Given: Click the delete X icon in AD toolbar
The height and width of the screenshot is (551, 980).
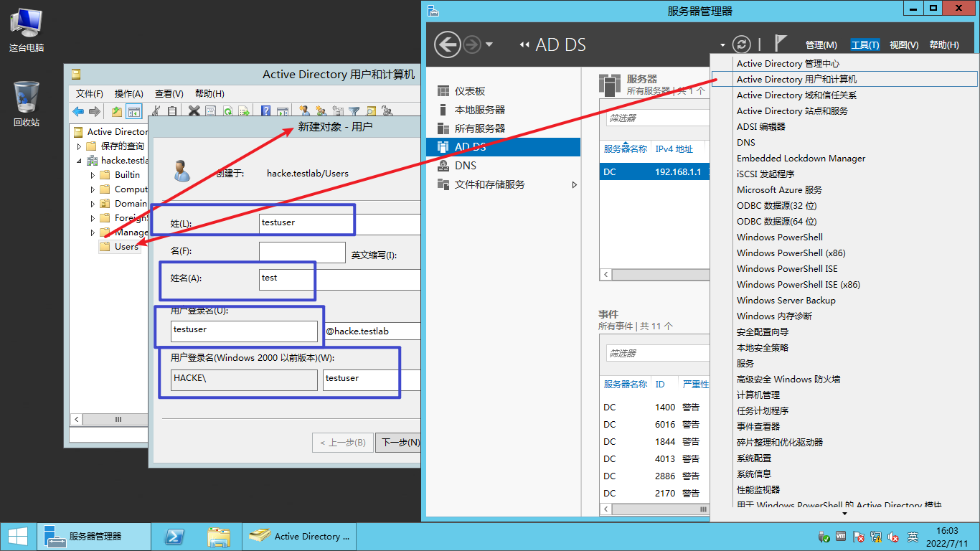Looking at the screenshot, I should 194,111.
